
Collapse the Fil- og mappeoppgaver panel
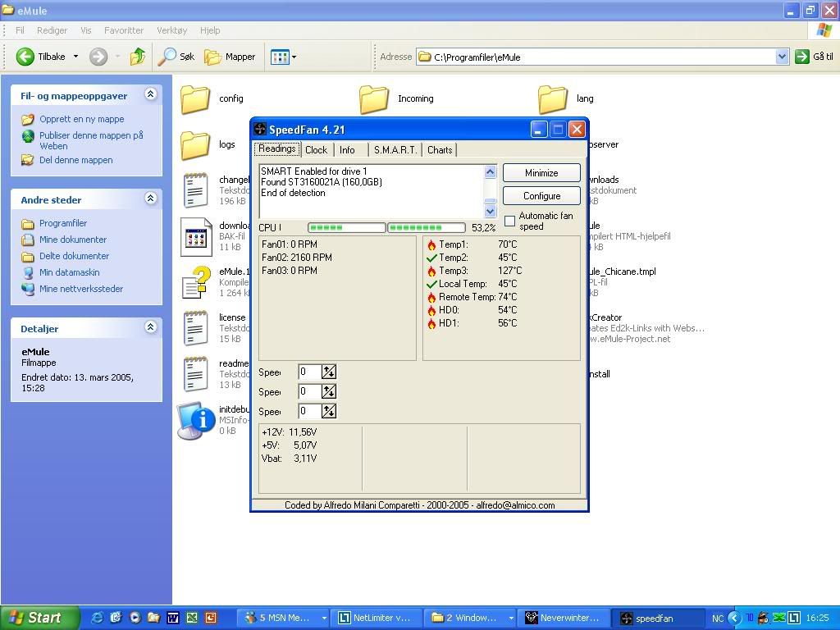point(151,95)
